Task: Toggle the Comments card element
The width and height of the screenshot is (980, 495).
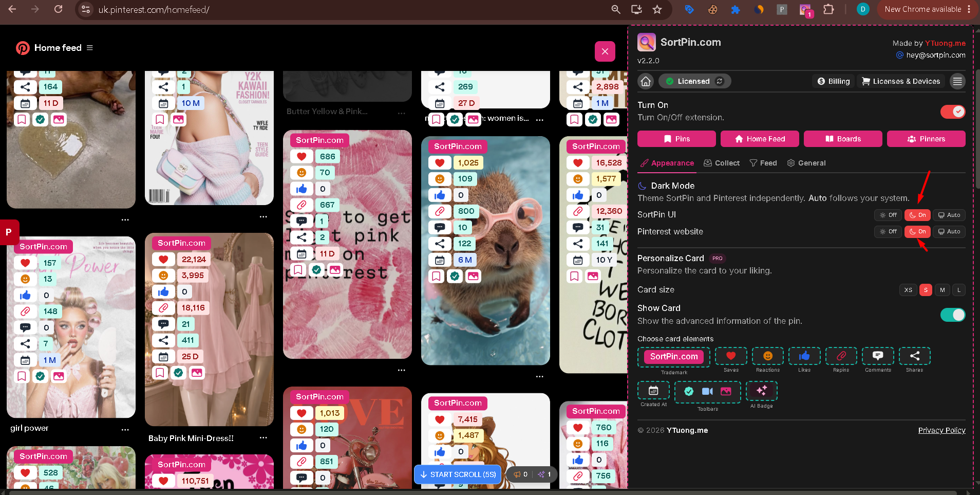Action: click(878, 356)
